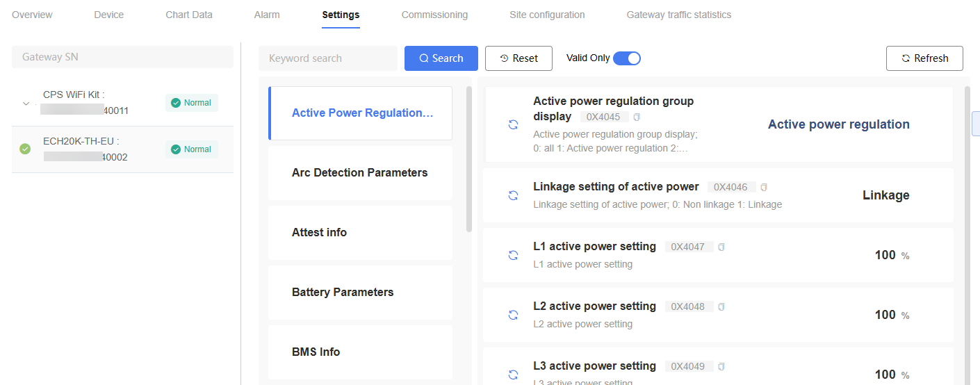Collapse the CPS WiFi Kit gateway node

pos(26,103)
